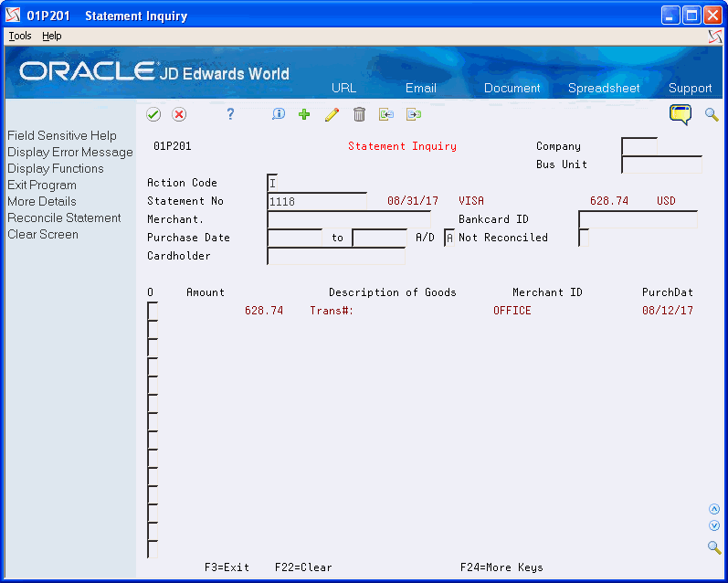Viewport: 728px width, 583px height.
Task: Click the green plus Add icon
Action: click(x=304, y=114)
